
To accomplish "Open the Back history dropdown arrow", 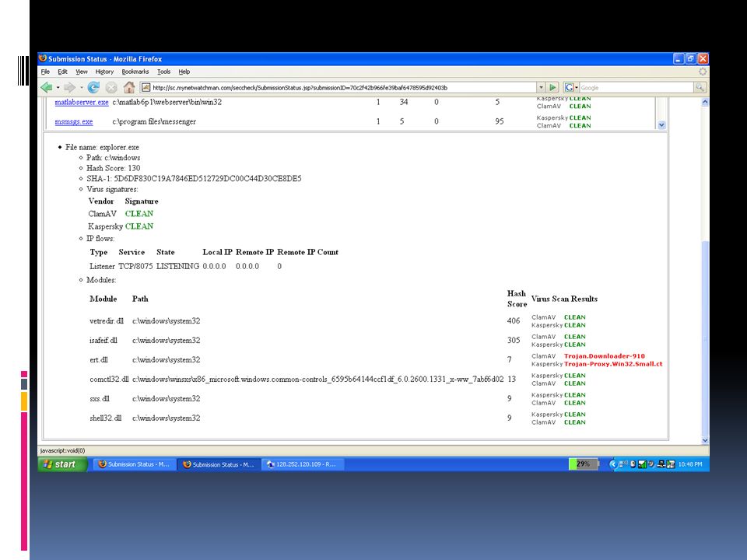I will (58, 88).
